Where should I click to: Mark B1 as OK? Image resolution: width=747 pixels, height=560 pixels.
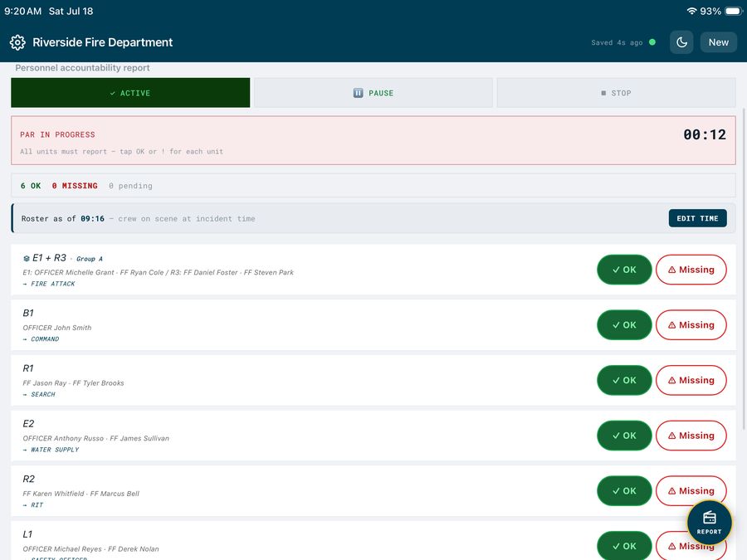point(624,324)
